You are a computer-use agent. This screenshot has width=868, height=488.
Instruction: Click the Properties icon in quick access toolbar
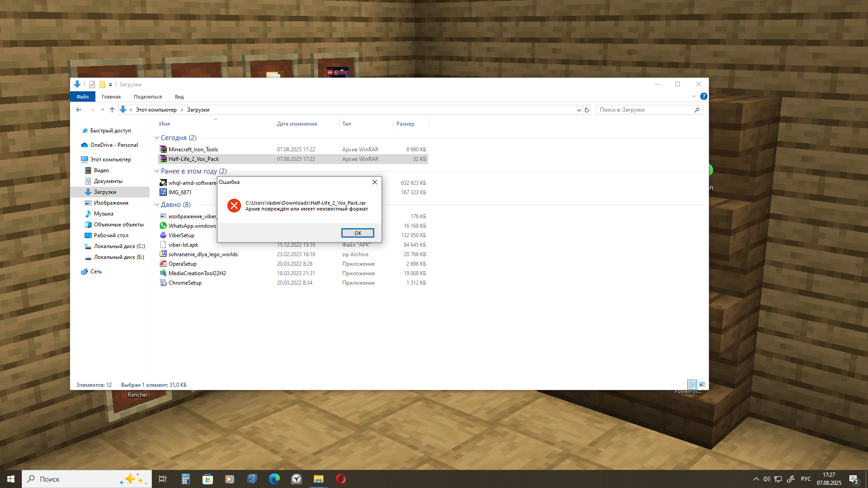pos(92,84)
